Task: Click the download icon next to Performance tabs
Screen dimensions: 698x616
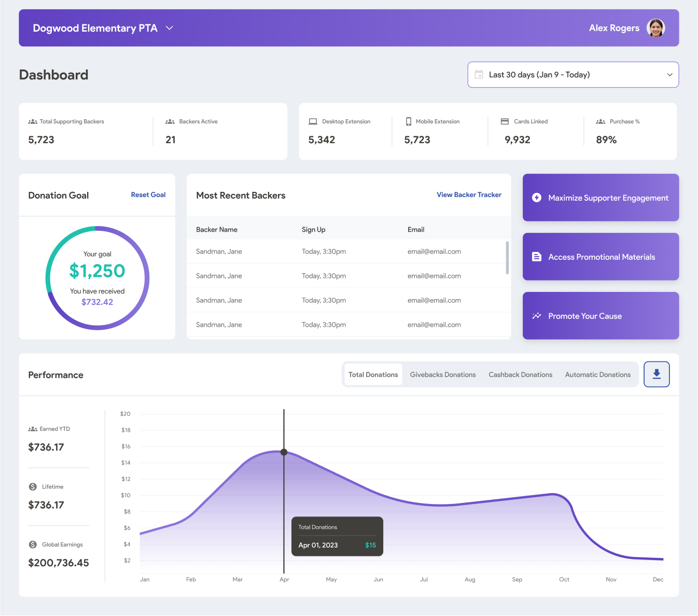Action: pos(657,374)
